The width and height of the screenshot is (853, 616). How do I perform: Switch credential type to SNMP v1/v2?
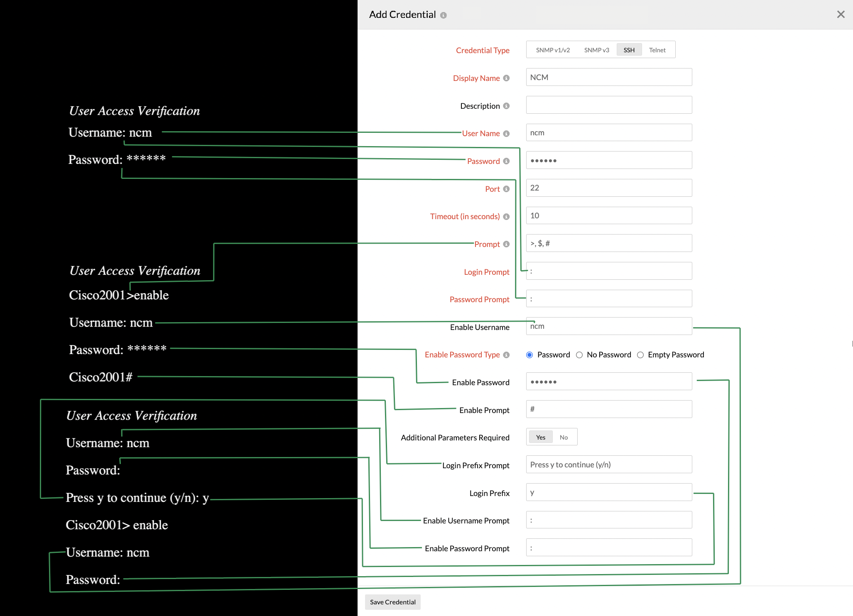point(552,49)
